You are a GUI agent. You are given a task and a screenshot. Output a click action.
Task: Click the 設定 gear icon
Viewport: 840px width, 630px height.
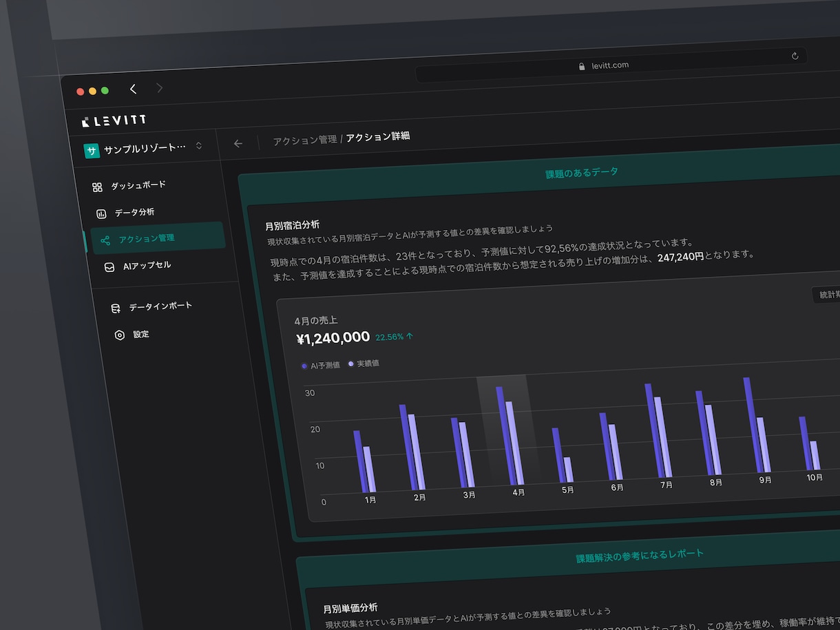pyautogui.click(x=120, y=335)
